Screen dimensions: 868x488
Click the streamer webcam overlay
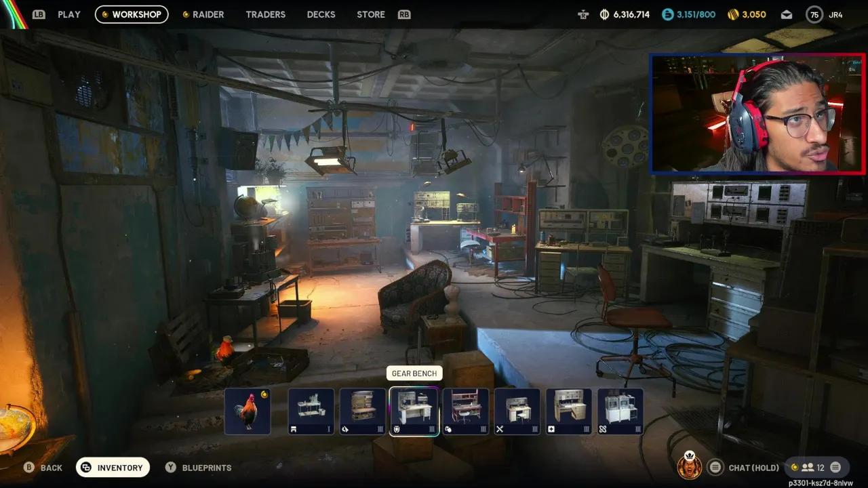click(758, 113)
